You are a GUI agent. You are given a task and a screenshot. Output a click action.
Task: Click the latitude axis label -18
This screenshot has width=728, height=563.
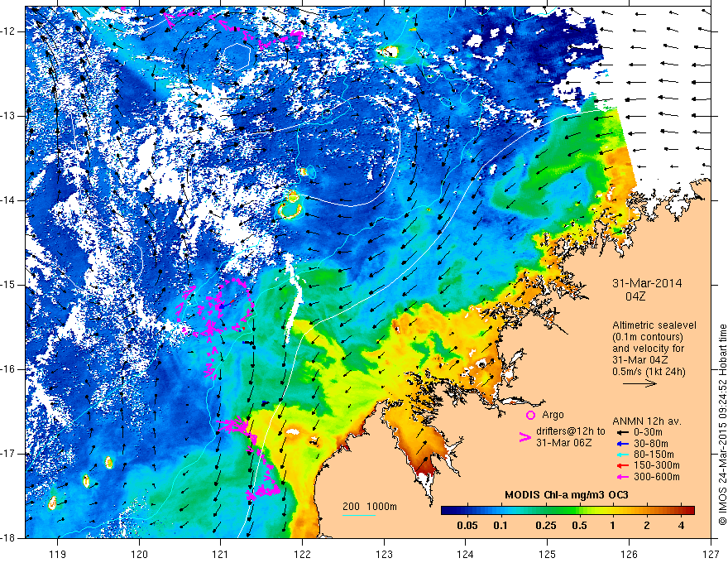tap(8, 538)
